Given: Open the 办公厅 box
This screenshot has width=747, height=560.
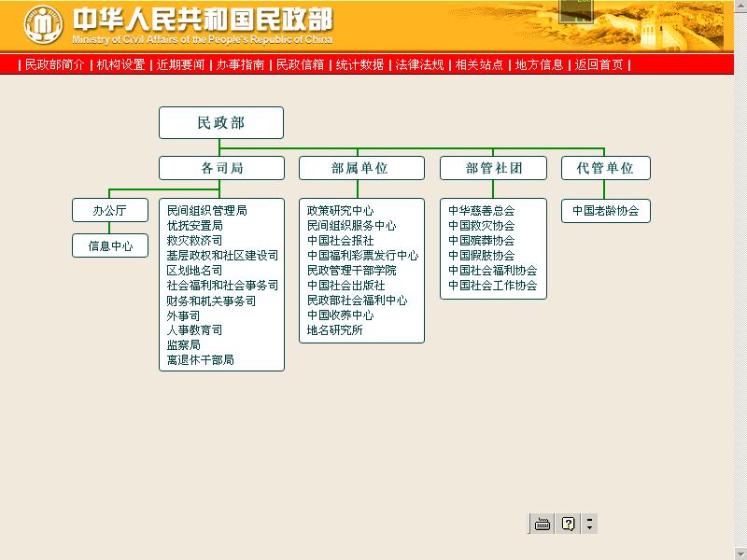Looking at the screenshot, I should coord(110,211).
